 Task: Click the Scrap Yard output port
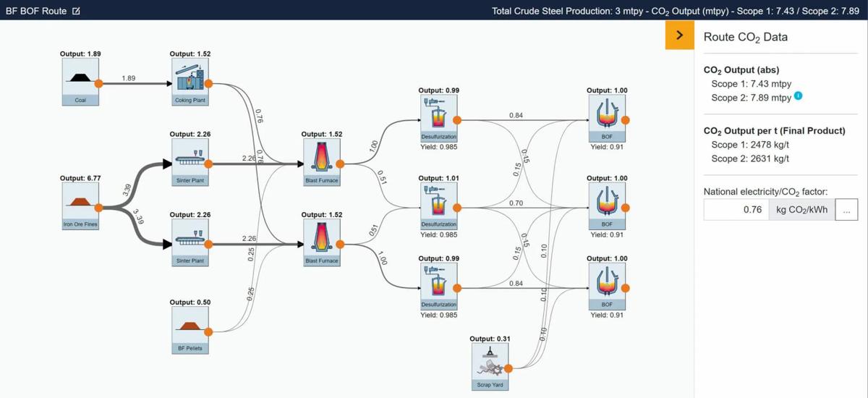click(x=509, y=368)
